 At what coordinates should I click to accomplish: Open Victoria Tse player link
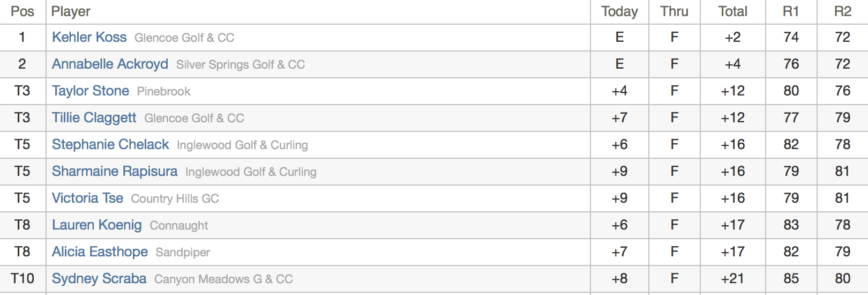(x=87, y=198)
